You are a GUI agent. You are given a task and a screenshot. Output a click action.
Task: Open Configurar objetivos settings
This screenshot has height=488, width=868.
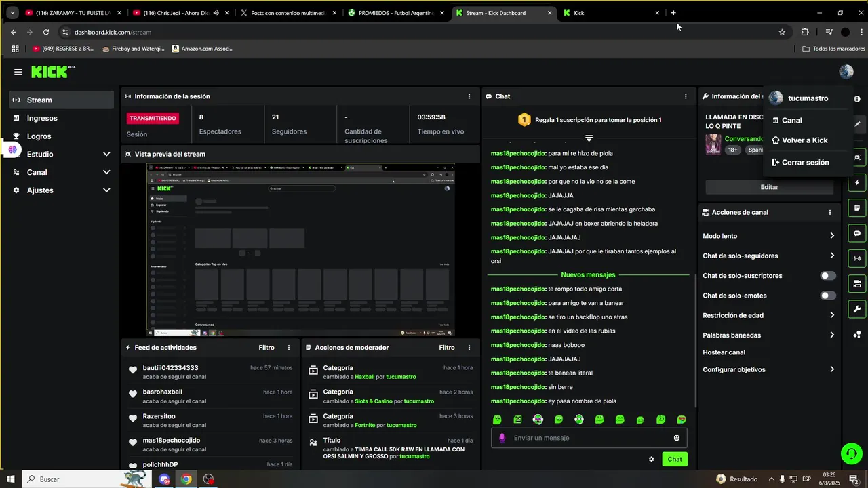[x=769, y=369]
